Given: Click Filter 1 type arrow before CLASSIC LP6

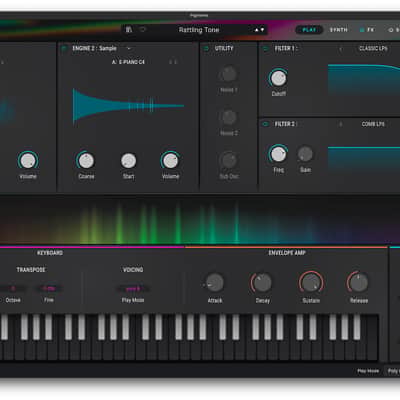Looking at the screenshot, I should pyautogui.click(x=340, y=49).
